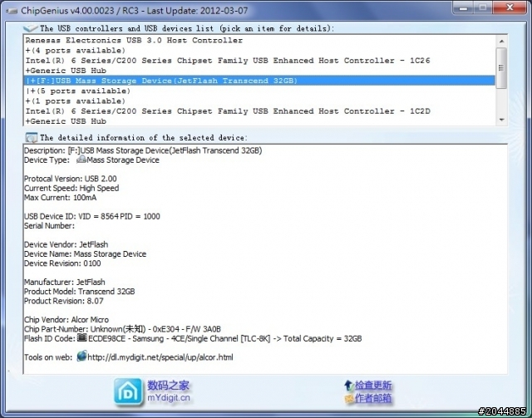Click the 'Max Current: 100mA' line
The image size is (532, 418).
click(x=61, y=198)
